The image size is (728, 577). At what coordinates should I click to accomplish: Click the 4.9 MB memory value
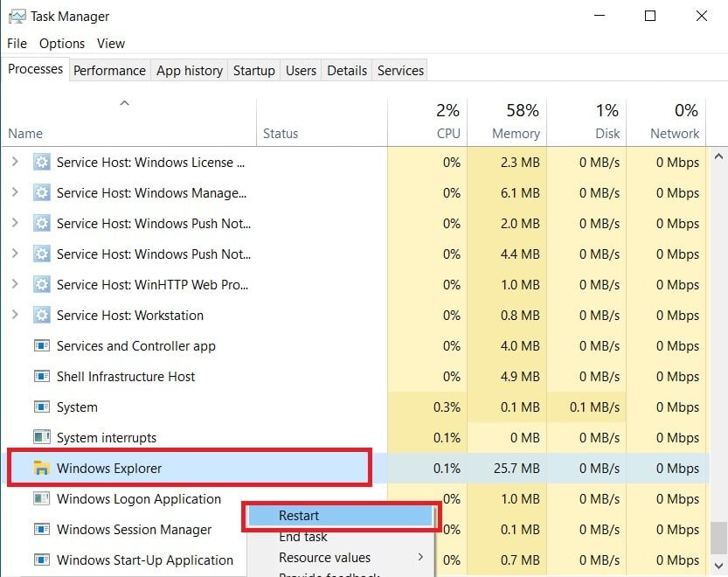[x=520, y=376]
